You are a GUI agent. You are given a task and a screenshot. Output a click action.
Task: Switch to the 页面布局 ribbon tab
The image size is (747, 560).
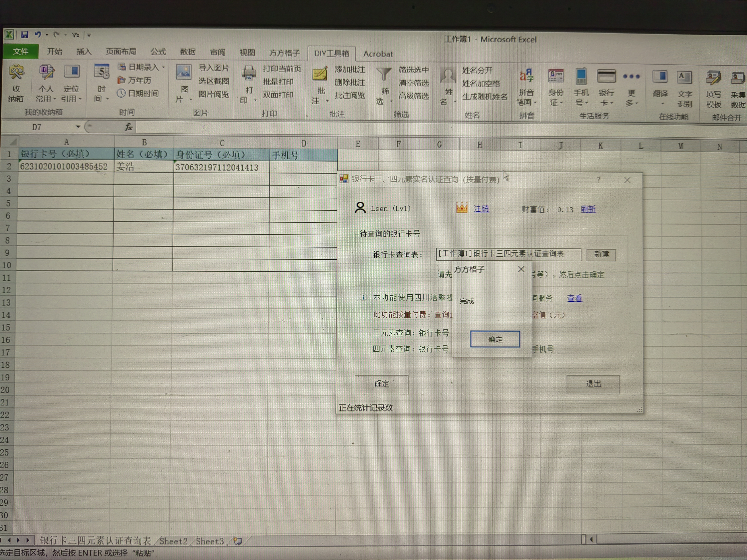(x=121, y=51)
